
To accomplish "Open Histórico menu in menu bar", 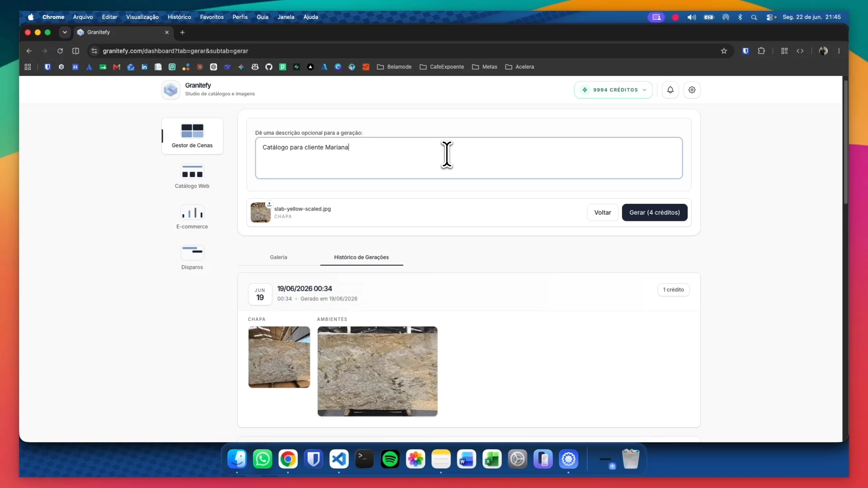I will coord(179,17).
